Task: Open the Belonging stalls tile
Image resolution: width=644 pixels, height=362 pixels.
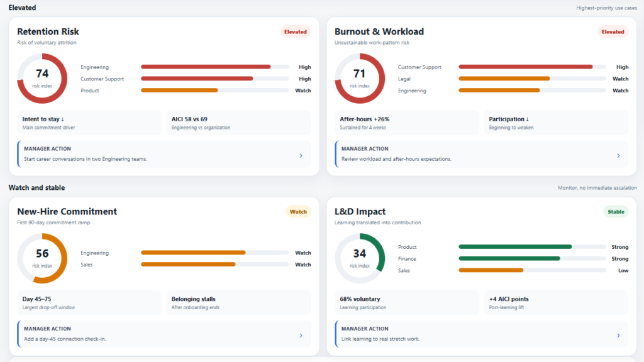Action: point(238,302)
